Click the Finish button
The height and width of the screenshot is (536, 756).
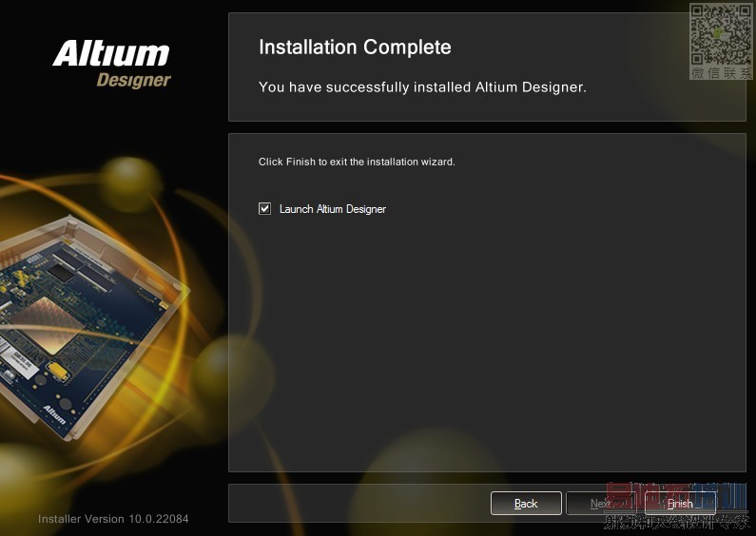[x=680, y=504]
